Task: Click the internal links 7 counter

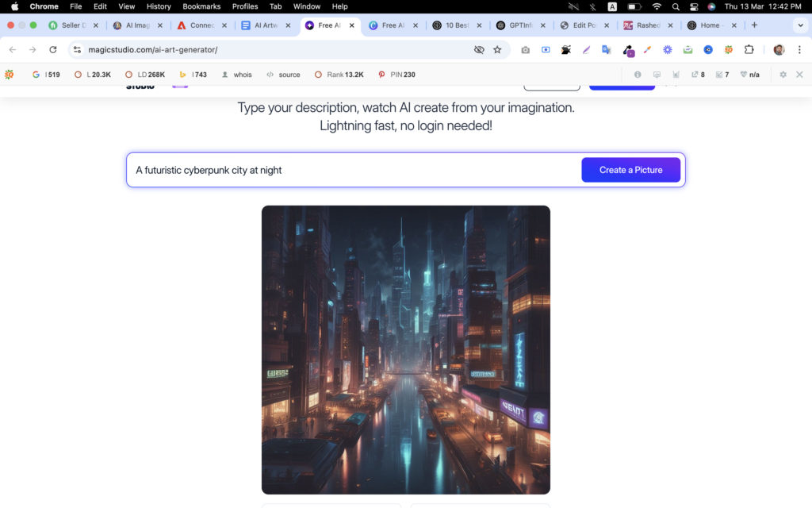Action: (x=722, y=75)
